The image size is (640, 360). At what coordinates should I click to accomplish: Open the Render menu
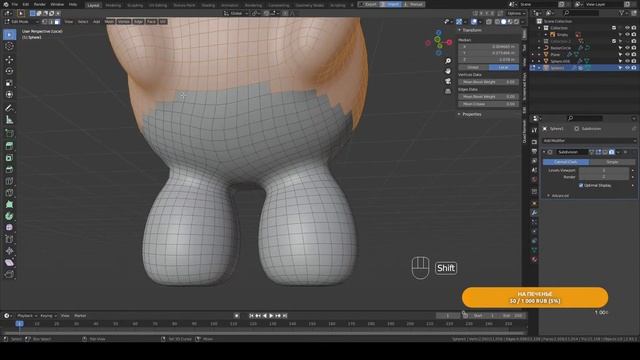(x=40, y=4)
